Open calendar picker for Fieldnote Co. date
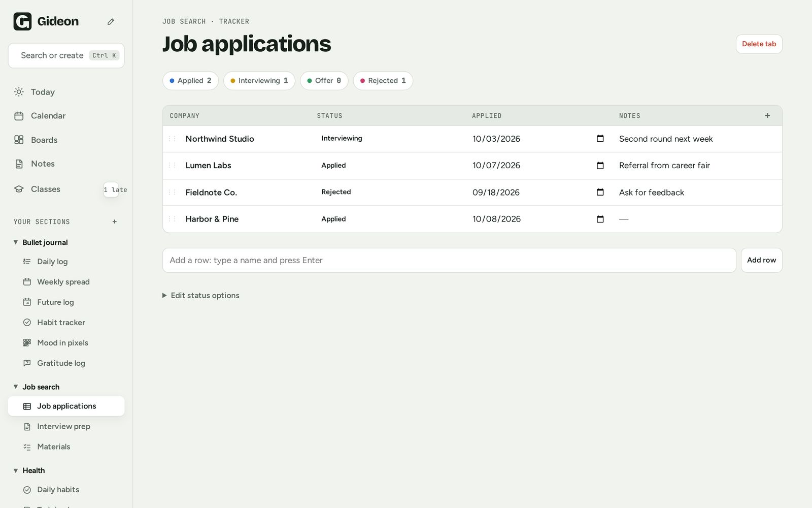 coord(600,192)
